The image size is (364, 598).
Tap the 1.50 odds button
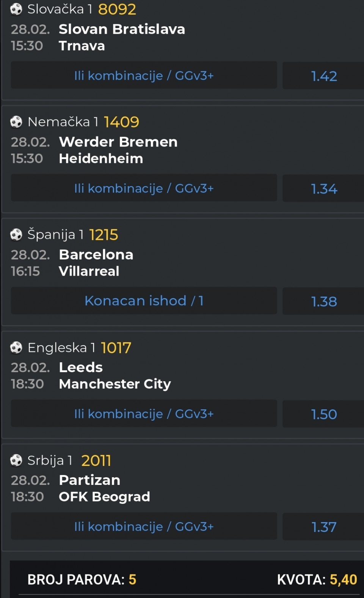tap(323, 414)
